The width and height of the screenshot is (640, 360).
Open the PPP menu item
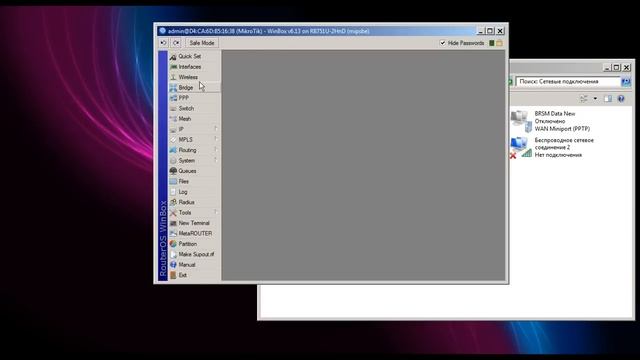pos(194,98)
